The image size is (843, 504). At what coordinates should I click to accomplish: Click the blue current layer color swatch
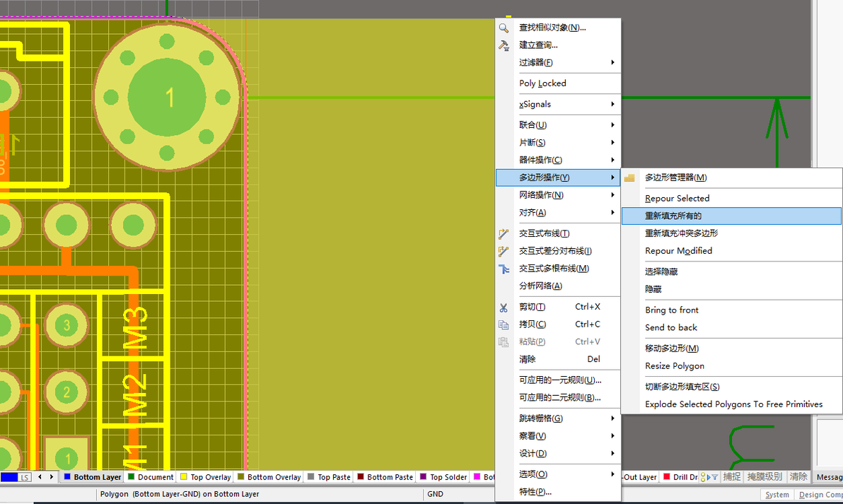pos(9,477)
